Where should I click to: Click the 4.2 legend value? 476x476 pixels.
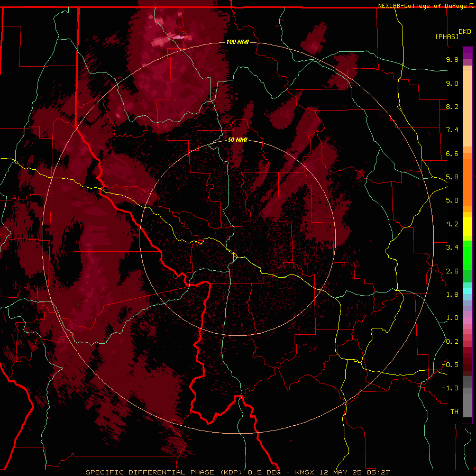[x=452, y=224]
